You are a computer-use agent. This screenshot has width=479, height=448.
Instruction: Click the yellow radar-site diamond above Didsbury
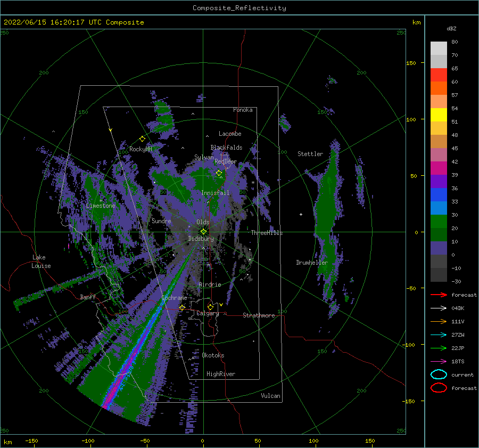coord(203,232)
